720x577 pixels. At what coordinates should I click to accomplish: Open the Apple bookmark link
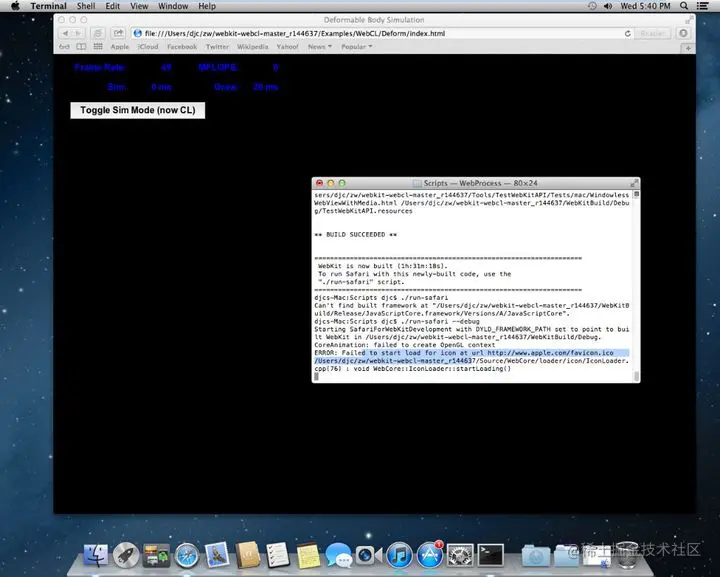pyautogui.click(x=120, y=47)
